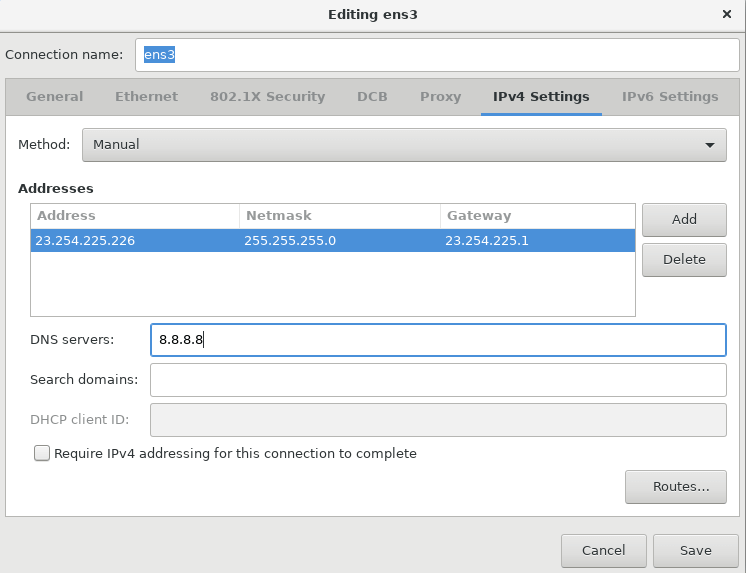Select the DCB tab
746x573 pixels.
372,97
